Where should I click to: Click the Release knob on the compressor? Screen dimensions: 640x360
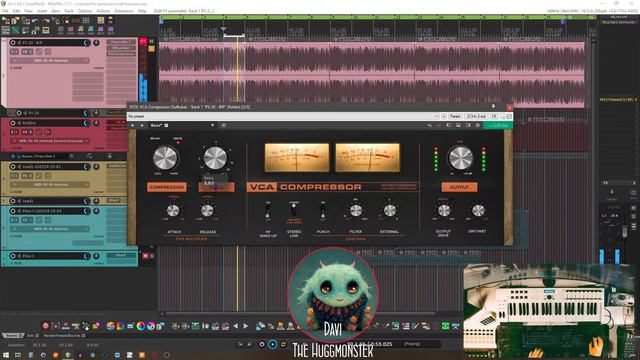click(x=207, y=211)
